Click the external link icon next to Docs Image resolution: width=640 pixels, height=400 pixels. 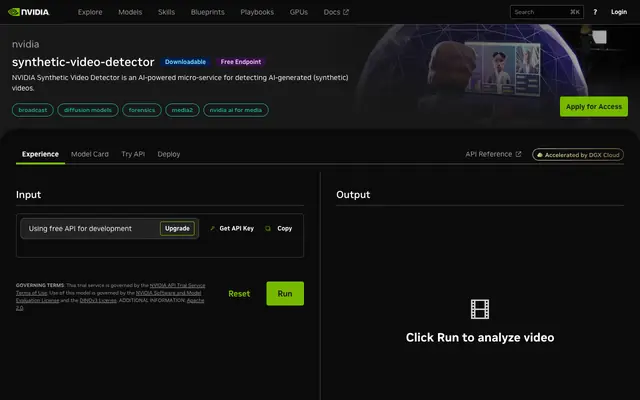point(346,12)
